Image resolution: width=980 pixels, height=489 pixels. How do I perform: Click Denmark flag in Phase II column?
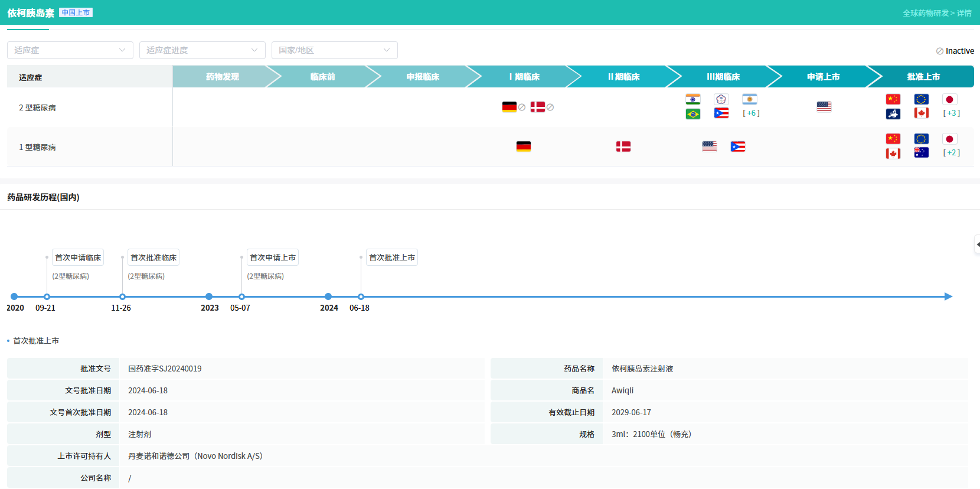coord(623,146)
